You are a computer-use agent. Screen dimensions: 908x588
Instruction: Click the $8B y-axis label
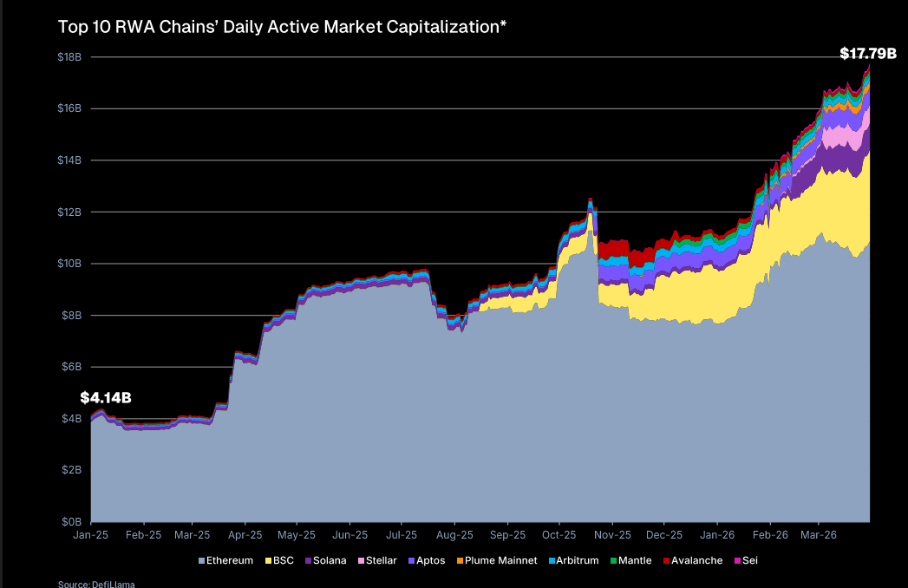pos(72,315)
